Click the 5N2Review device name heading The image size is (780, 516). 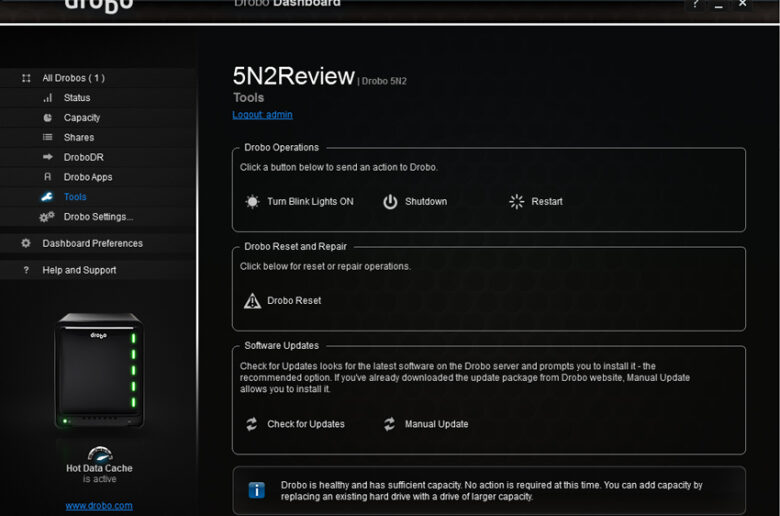pyautogui.click(x=293, y=76)
